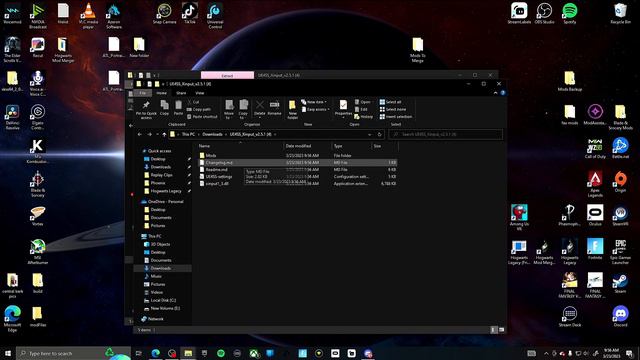The image size is (640, 360).
Task: Click Pin to Quick access in the ribbon
Action: point(146,110)
